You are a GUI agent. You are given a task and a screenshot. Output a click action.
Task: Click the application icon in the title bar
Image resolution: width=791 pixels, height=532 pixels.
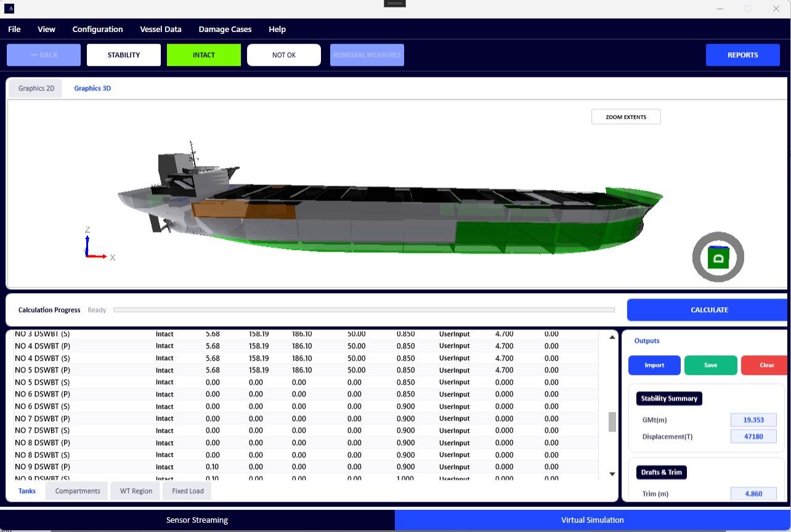coord(8,9)
